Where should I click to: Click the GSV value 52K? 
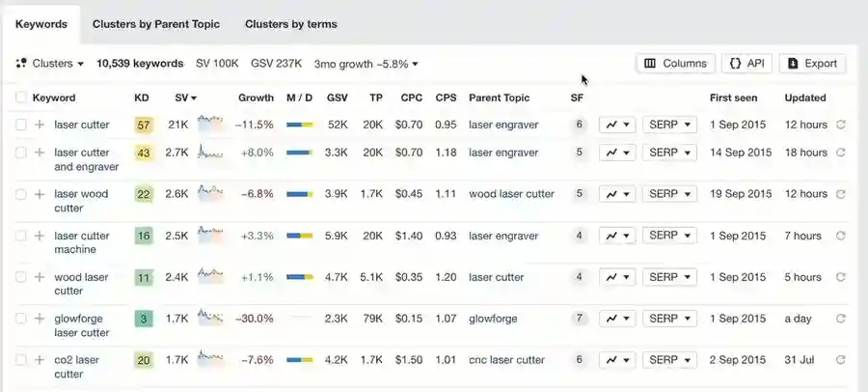point(338,125)
